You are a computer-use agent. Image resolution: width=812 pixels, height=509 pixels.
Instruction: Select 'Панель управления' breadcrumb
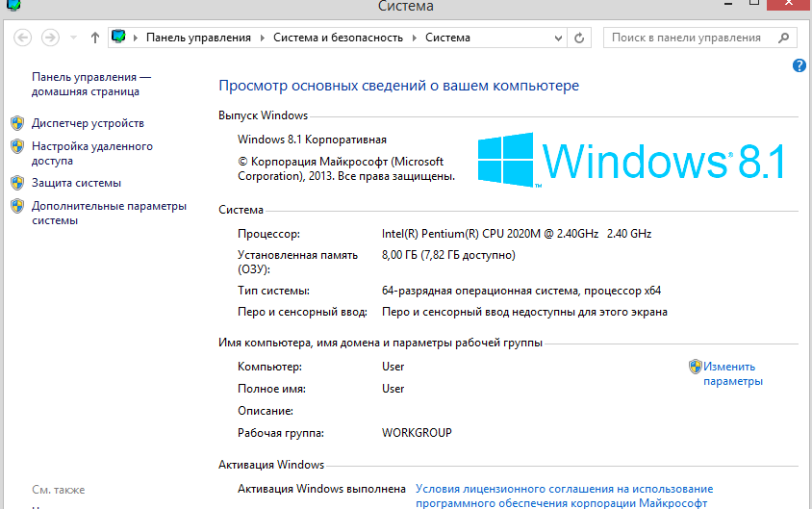pyautogui.click(x=198, y=38)
